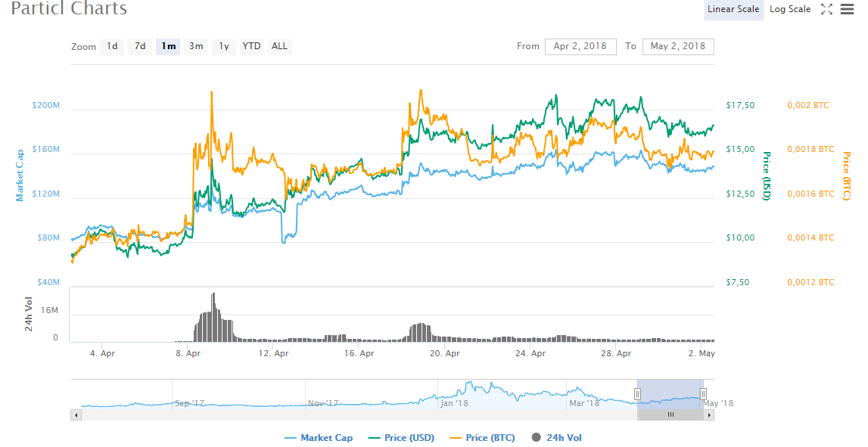This screenshot has width=868, height=447.
Task: Grab the navigator left range handle
Action: 637,394
